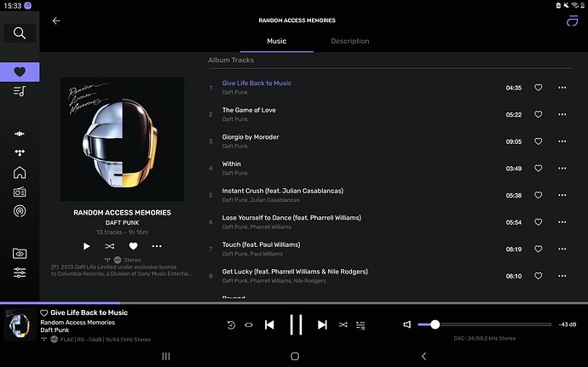
Task: Adjust the volume slider knob
Action: pos(435,324)
